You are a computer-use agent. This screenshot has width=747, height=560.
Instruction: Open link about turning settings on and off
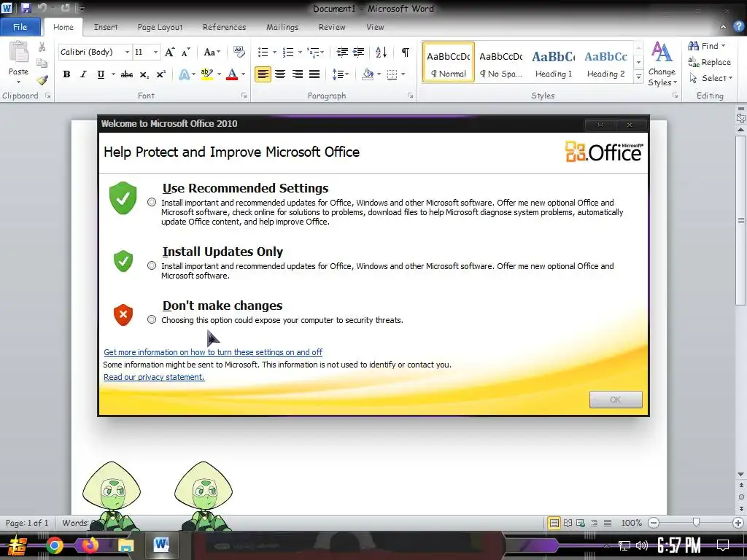tap(213, 352)
